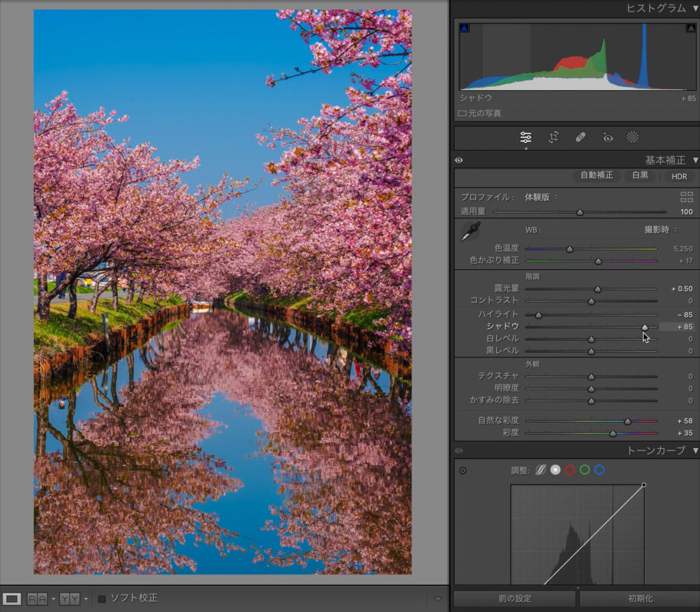Pick the white balance eyedropper

tap(470, 232)
